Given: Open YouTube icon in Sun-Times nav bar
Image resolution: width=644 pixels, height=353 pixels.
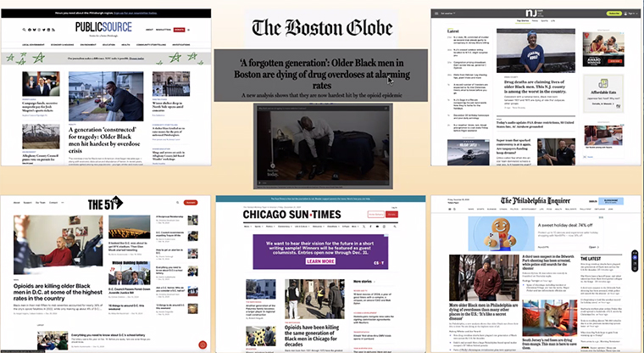Looking at the screenshot, I should [x=377, y=227].
